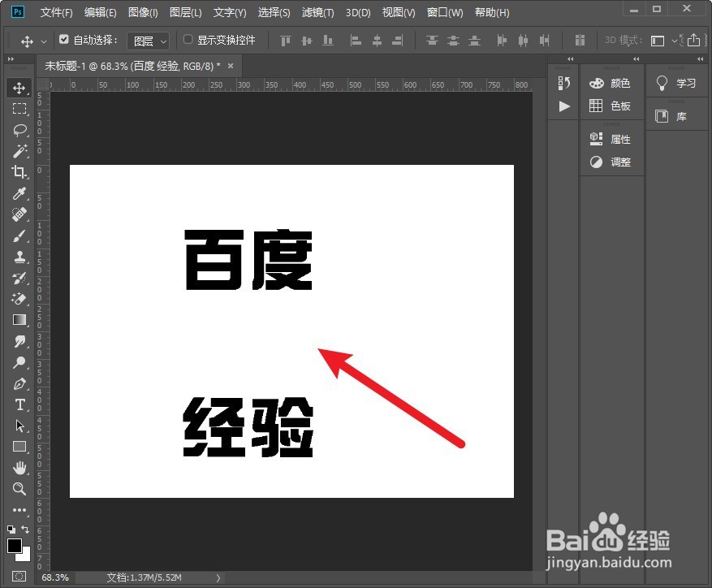Image resolution: width=712 pixels, height=588 pixels.
Task: Reset default foreground and background colors
Action: click(11, 530)
